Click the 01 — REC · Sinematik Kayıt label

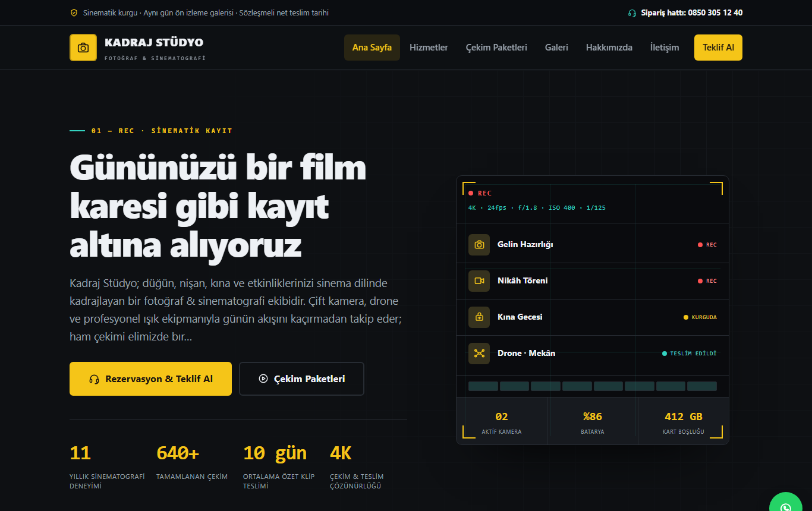[x=151, y=131]
